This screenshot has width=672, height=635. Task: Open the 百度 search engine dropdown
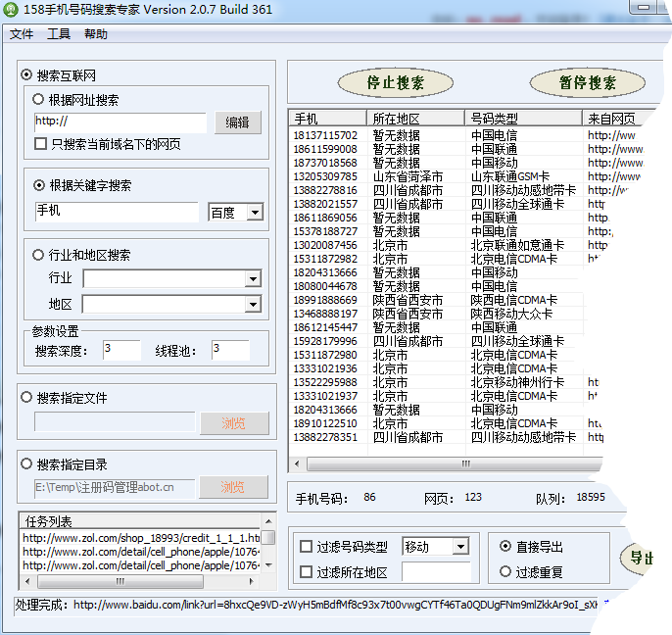(x=255, y=212)
